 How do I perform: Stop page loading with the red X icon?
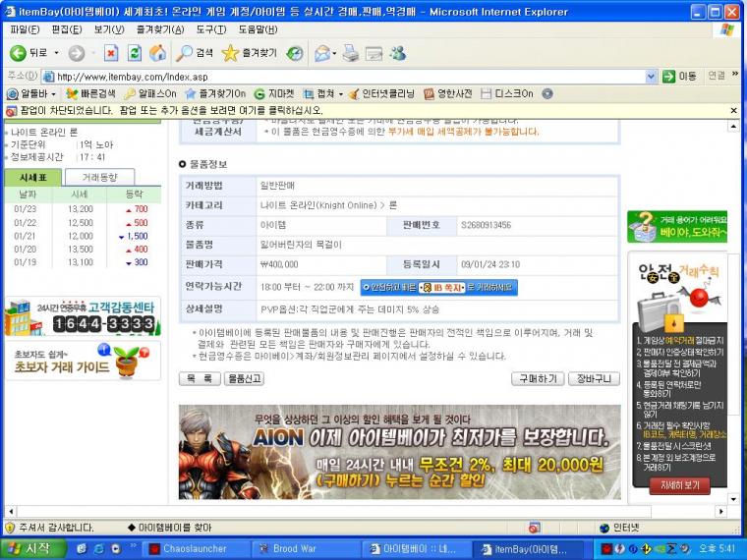[111, 53]
